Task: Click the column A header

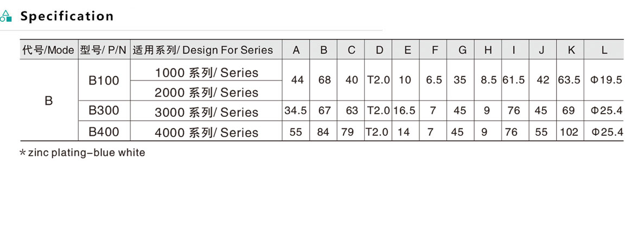Action: 296,51
